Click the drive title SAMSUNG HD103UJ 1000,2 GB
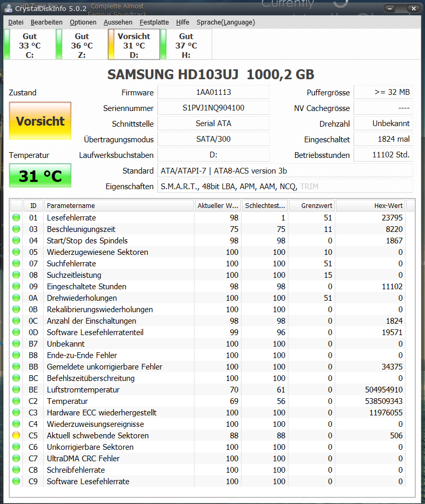Image resolution: width=425 pixels, height=504 pixels. (x=211, y=75)
